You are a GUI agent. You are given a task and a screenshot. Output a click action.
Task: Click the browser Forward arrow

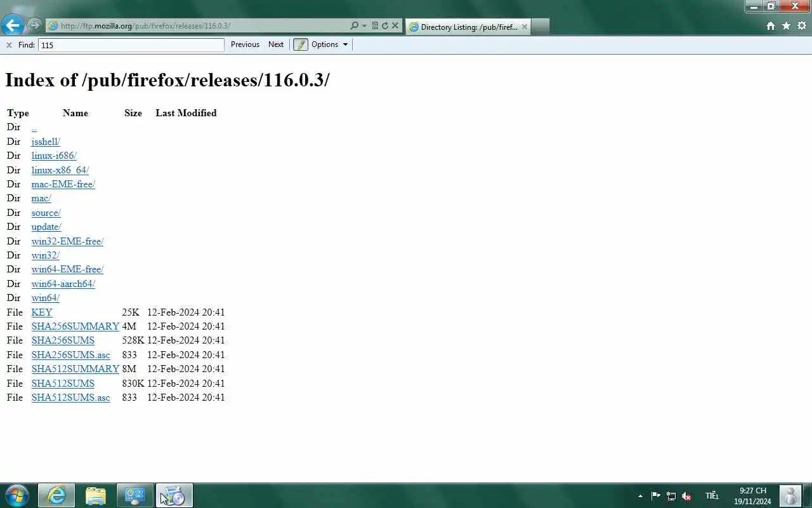(x=34, y=25)
